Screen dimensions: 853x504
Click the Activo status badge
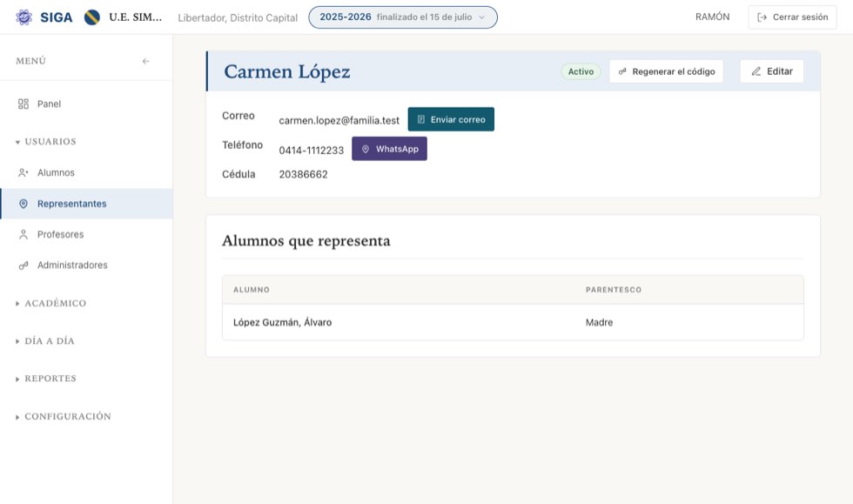[581, 72]
